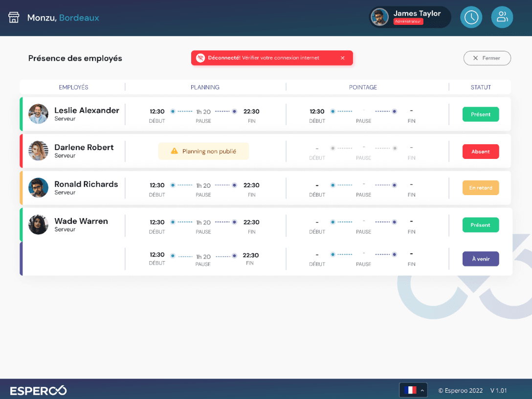Click Wade Warren's avatar photo
Image resolution: width=532 pixels, height=399 pixels.
[x=38, y=224]
